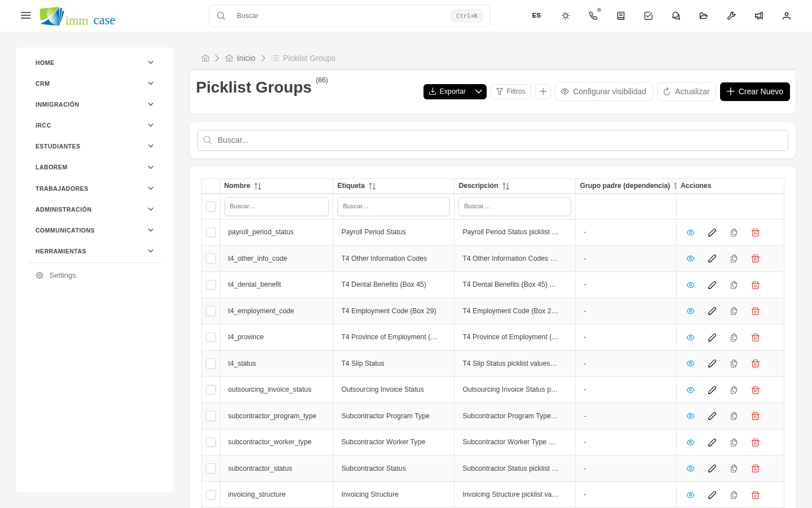Delete the invoicing_structure row
812x508 pixels.
756,495
